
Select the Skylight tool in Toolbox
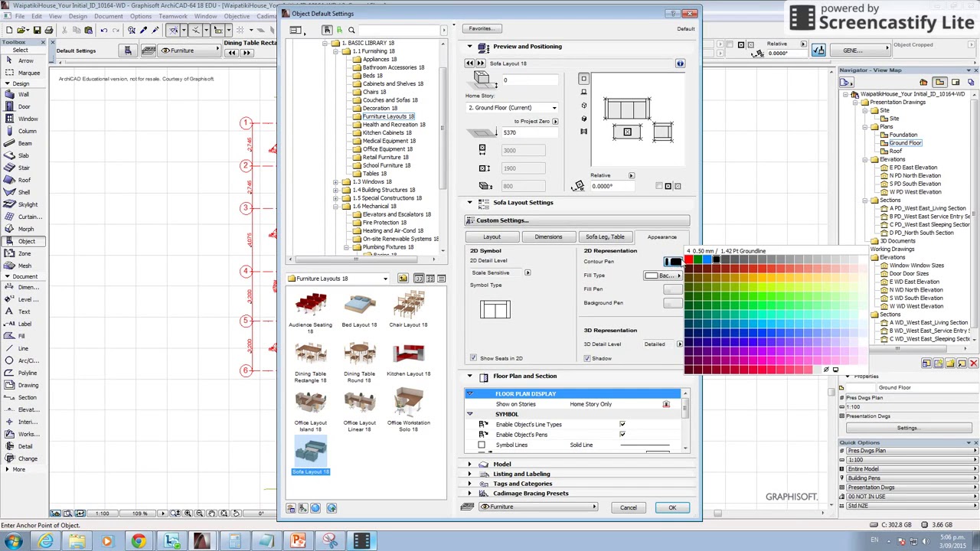[x=23, y=204]
